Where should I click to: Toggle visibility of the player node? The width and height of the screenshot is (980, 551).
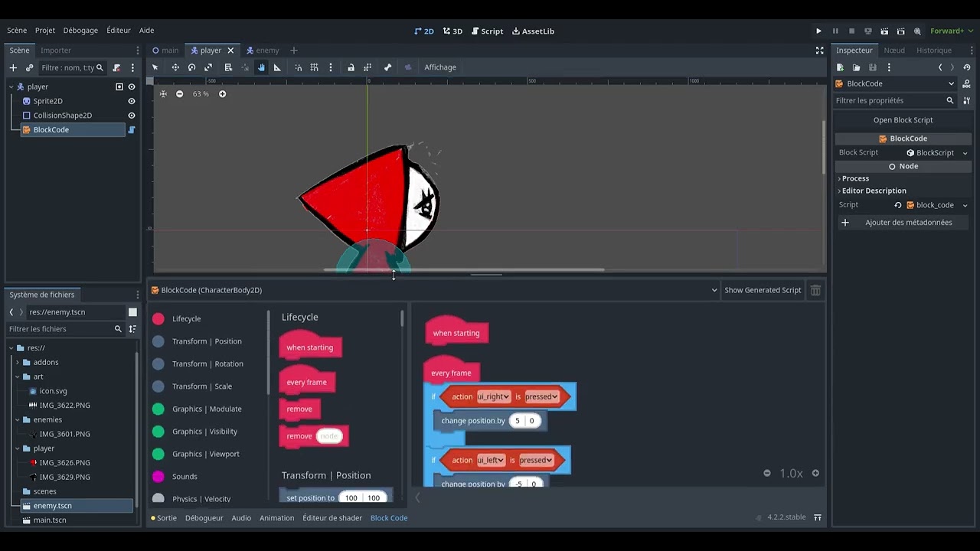pos(131,87)
